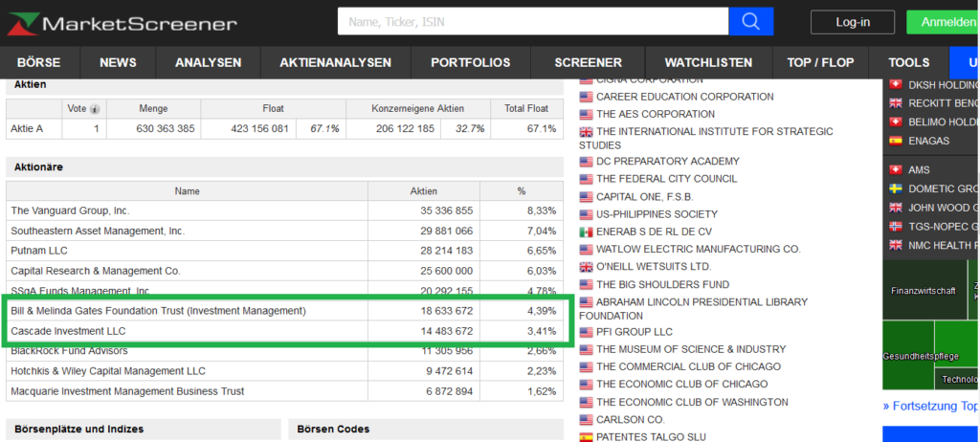
Task: Open Macquarie Investment Management Business Trust
Action: 127,391
